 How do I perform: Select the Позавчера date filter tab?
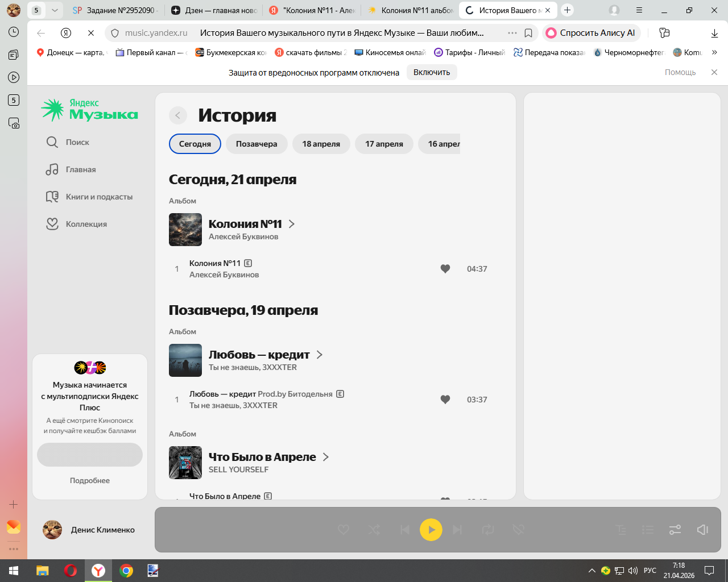pyautogui.click(x=257, y=144)
